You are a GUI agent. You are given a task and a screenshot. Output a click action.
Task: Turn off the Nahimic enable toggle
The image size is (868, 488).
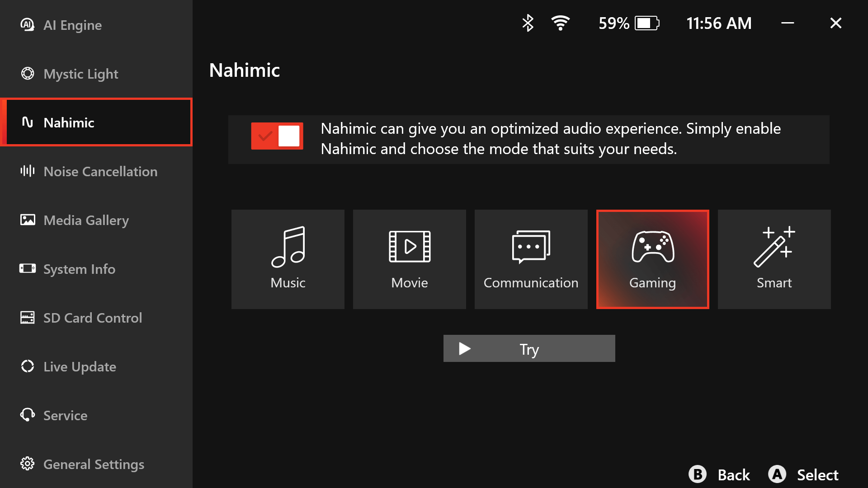coord(277,136)
